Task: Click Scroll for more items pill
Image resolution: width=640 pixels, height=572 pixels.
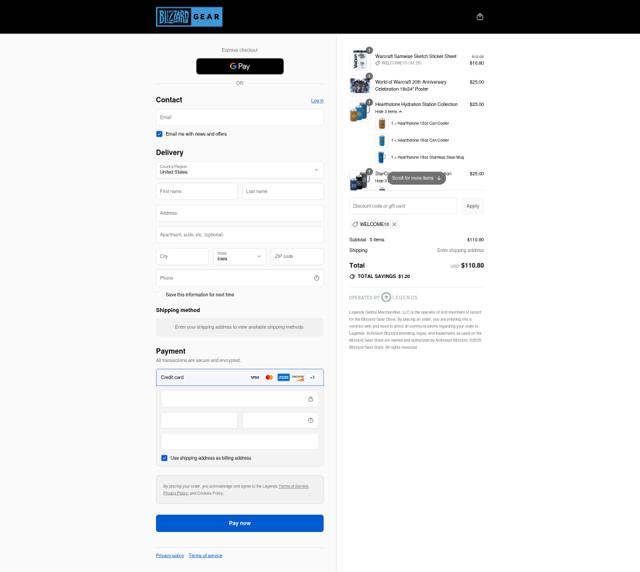Action: pyautogui.click(x=416, y=178)
